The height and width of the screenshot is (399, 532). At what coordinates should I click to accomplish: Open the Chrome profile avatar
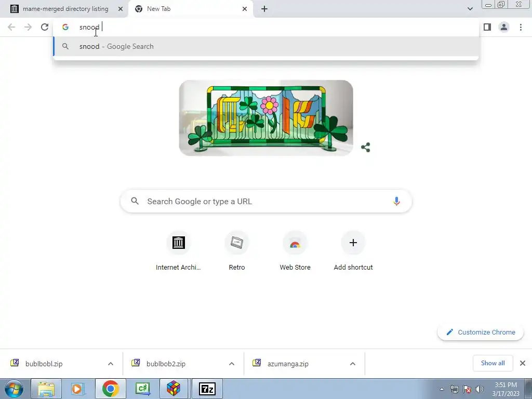[504, 27]
